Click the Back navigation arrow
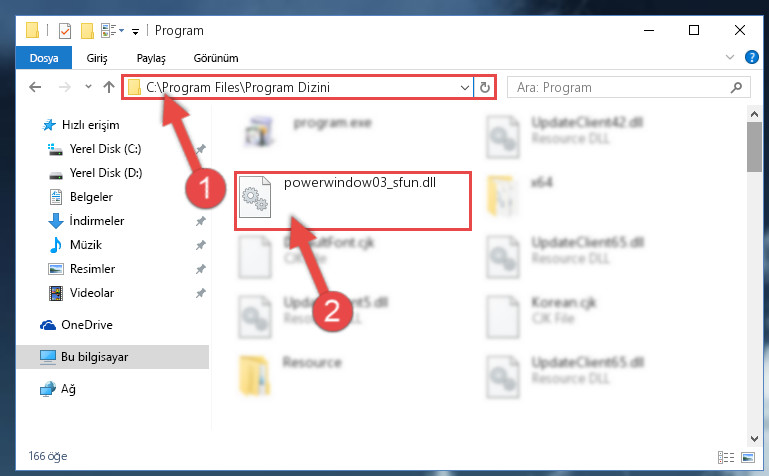Screen dimensions: 769x476 pyautogui.click(x=35, y=87)
